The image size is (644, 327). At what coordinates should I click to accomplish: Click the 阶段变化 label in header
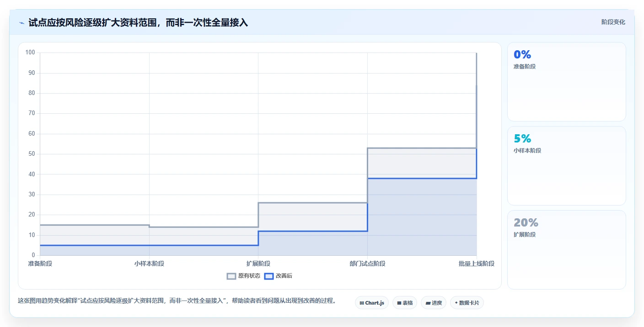point(613,22)
